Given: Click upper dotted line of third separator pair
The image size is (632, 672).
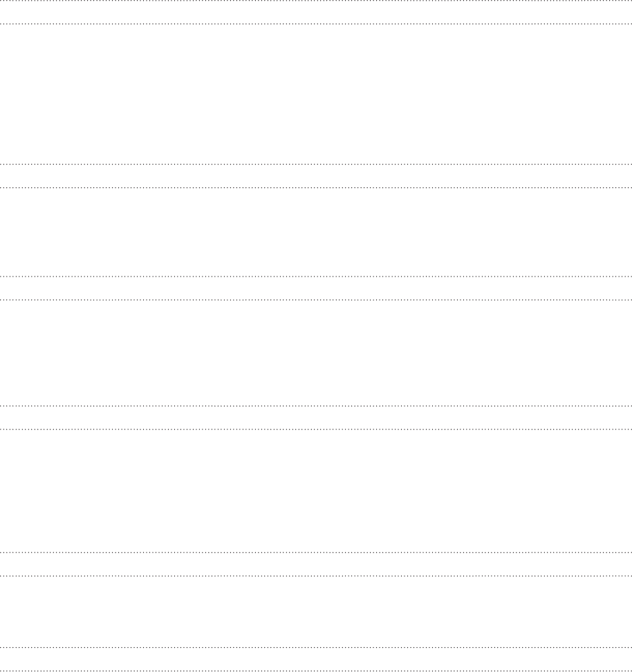Looking at the screenshot, I should tap(316, 277).
